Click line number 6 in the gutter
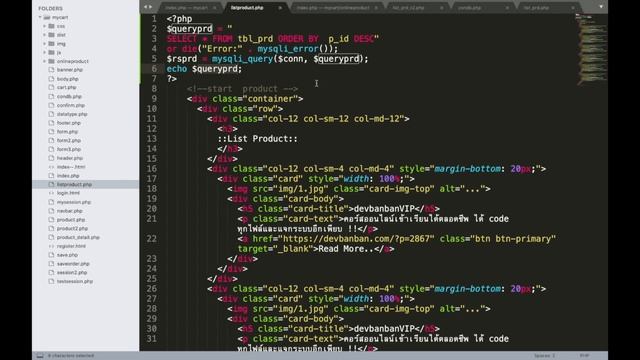Image resolution: width=640 pixels, height=360 pixels. tap(154, 69)
